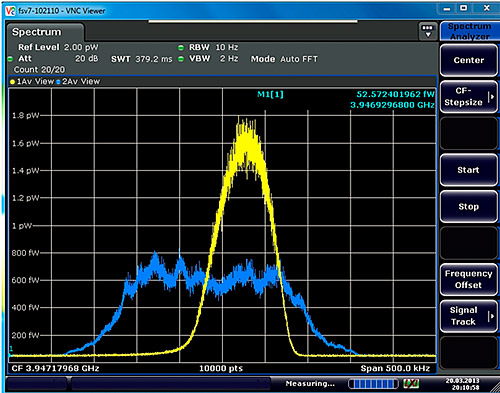Viewport: 500px width, 393px height.
Task: Click the 1.8 pW axis label
Action: tap(25, 116)
